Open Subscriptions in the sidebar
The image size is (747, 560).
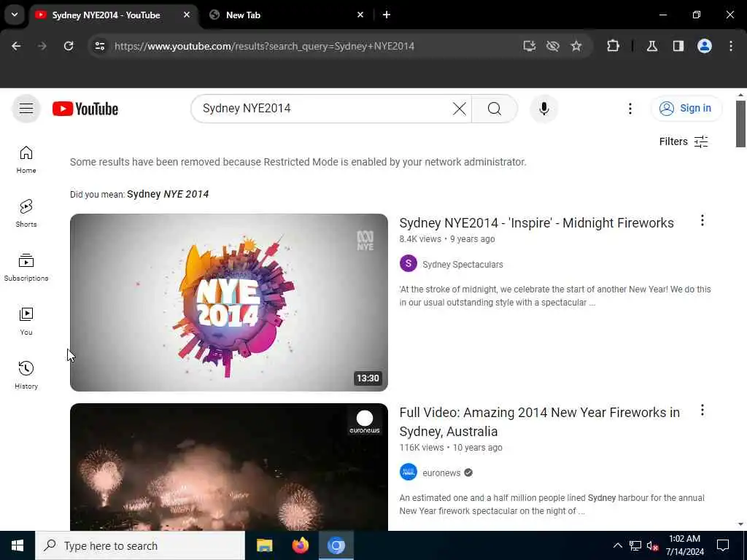pyautogui.click(x=26, y=267)
